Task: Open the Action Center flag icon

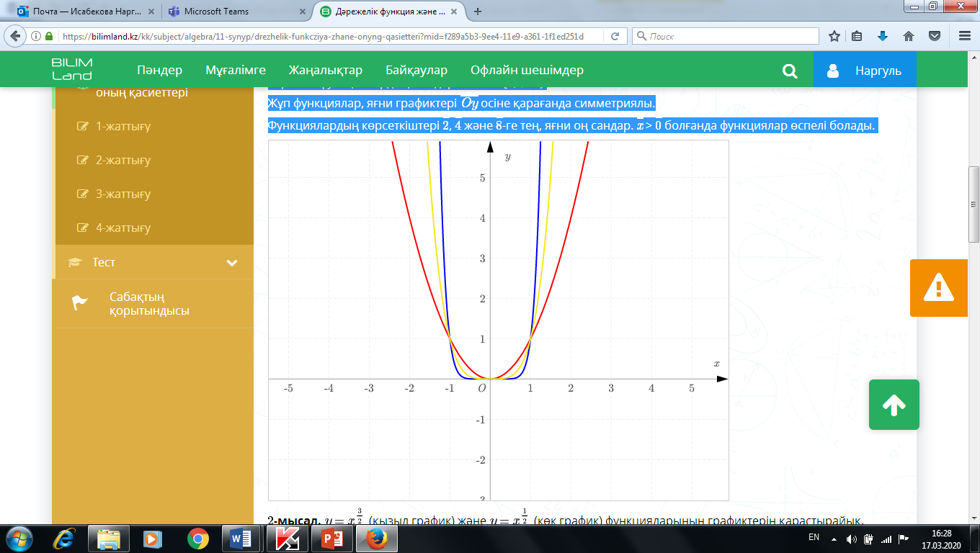Action: tap(903, 539)
